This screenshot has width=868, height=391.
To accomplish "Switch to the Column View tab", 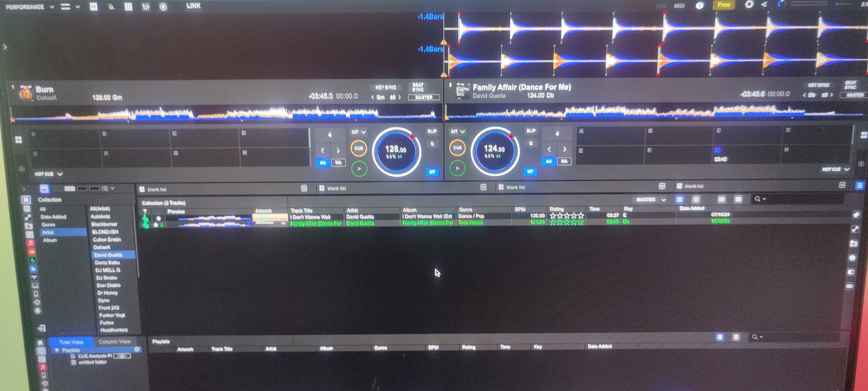I will (115, 341).
